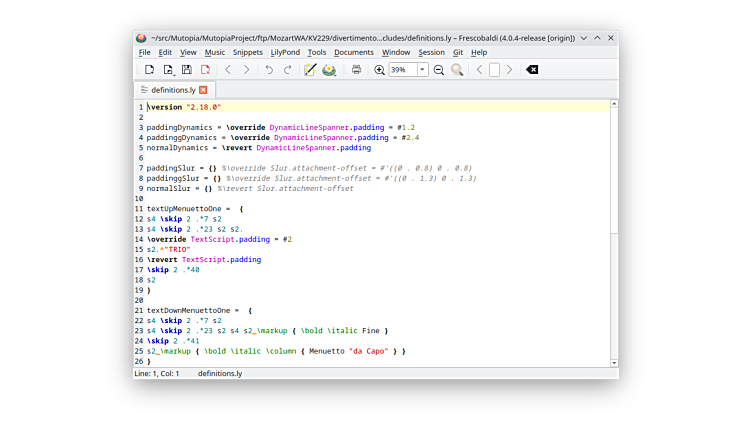Click the Next Page arrow button
Screen dimensions: 752x423
[509, 70]
